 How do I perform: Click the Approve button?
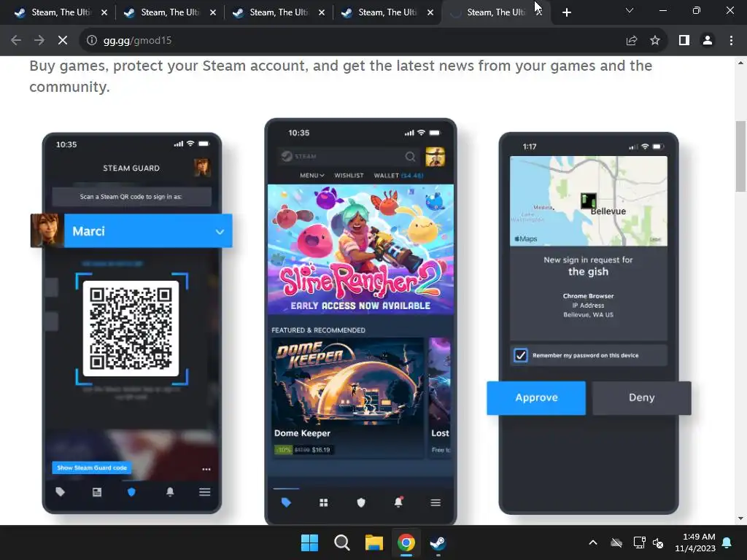[x=536, y=397]
